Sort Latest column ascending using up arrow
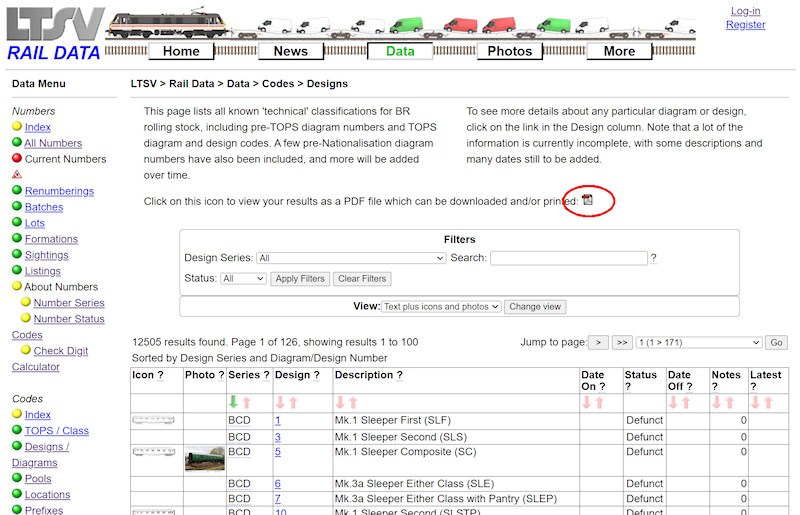 tap(769, 403)
